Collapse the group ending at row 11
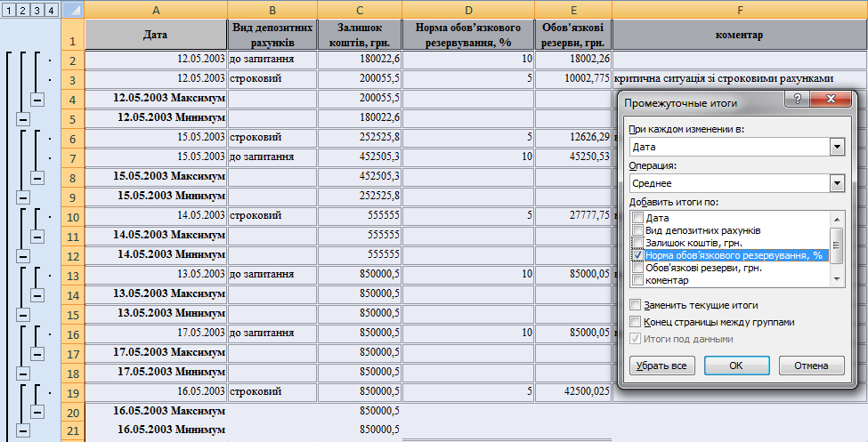This screenshot has height=442, width=868. (x=37, y=237)
